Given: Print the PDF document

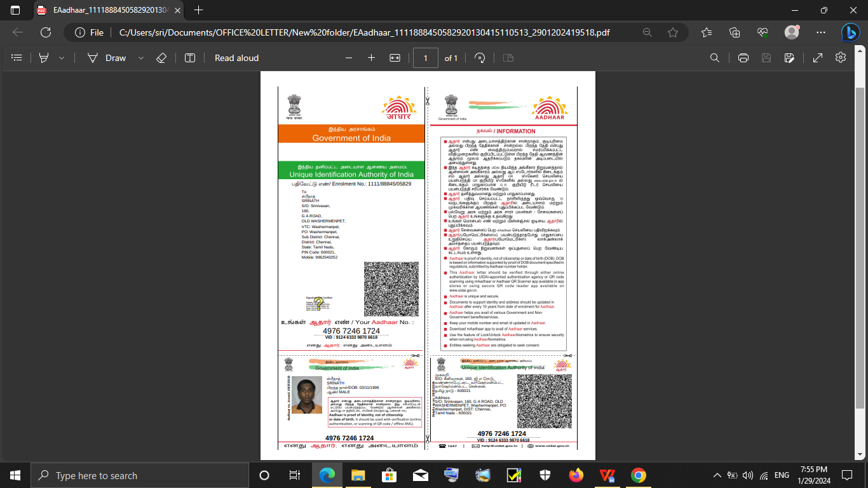Looking at the screenshot, I should click(x=743, y=58).
